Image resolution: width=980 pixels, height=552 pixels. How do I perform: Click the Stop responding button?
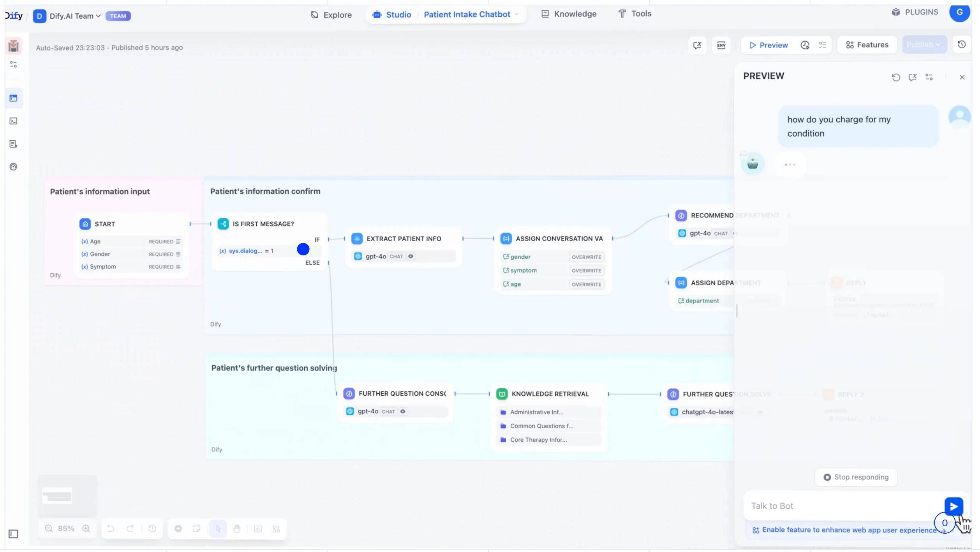pos(856,477)
